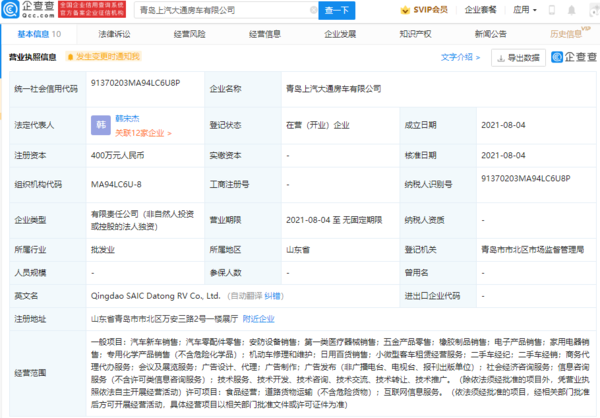Switch to the 经营信息 tab
This screenshot has width=600, height=418.
coord(265,34)
